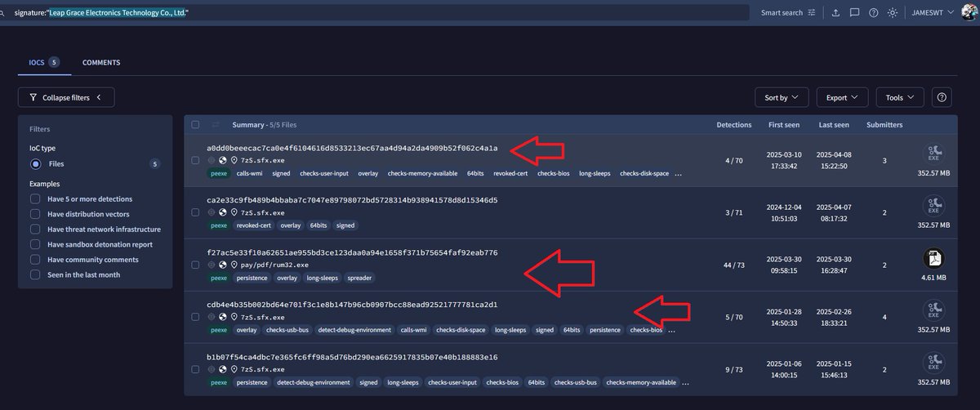Select checkbox for f27ac5e33 hash row
This screenshot has height=410, width=980.
point(195,265)
